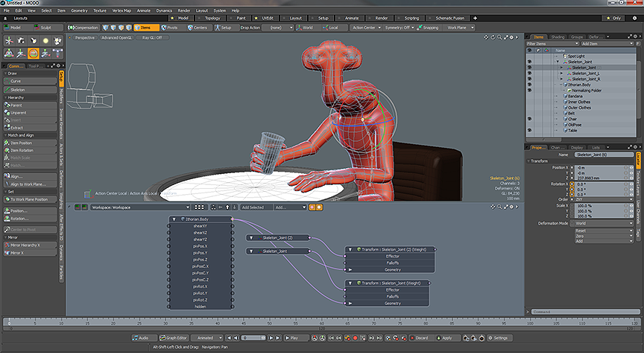This screenshot has height=353, width=644.
Task: Run Item Position match command
Action: (x=30, y=143)
